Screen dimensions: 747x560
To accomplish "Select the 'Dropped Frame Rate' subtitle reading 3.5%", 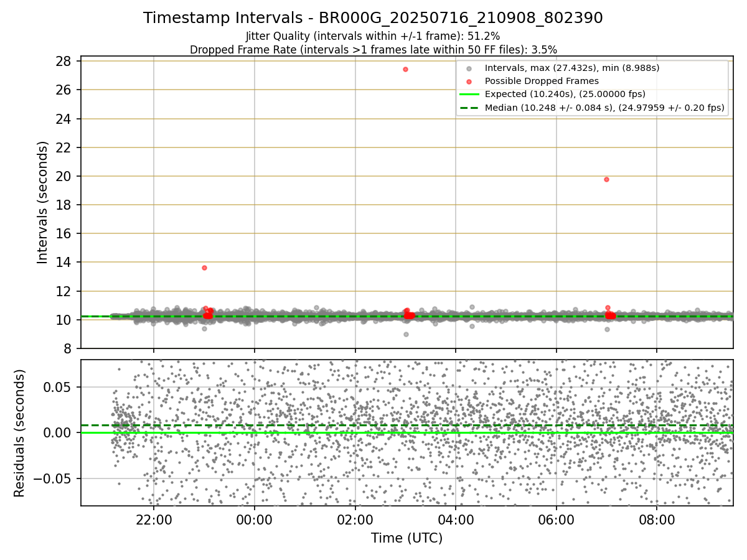I will [373, 49].
